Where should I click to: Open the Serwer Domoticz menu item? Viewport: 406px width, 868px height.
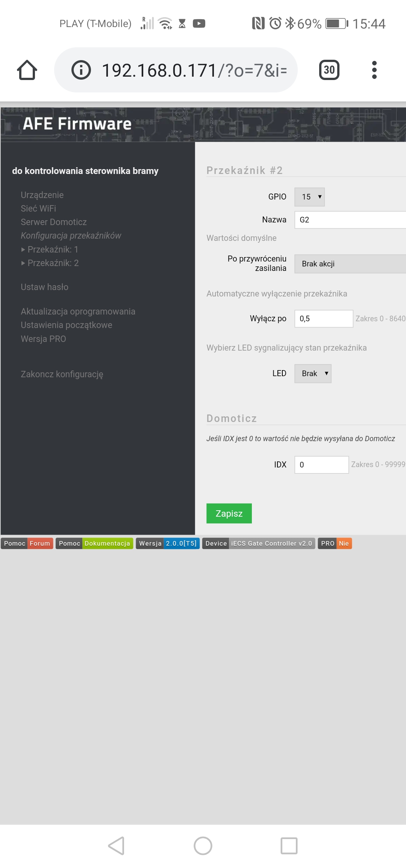(54, 222)
